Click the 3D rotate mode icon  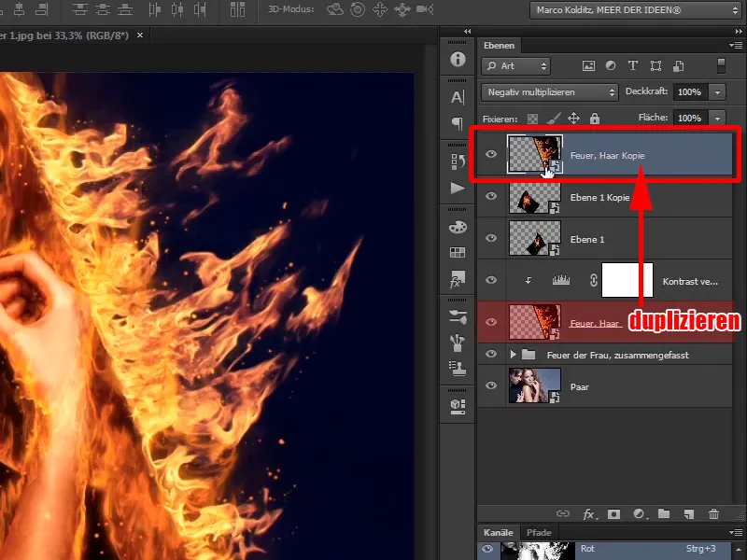pyautogui.click(x=335, y=9)
